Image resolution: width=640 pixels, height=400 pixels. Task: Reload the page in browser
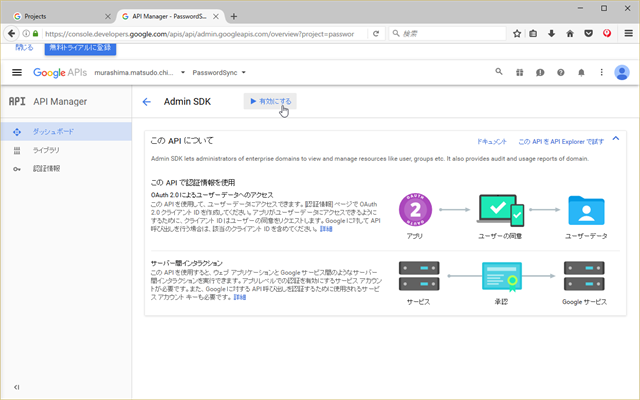point(376,33)
